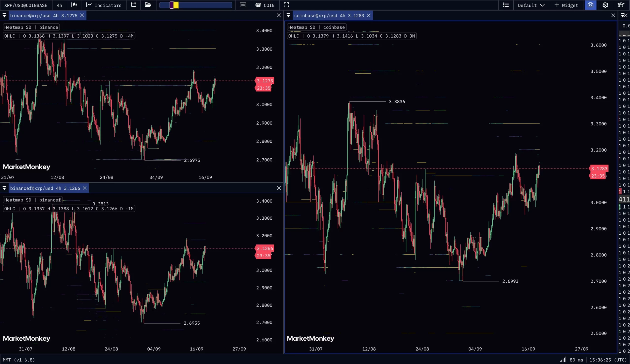Click the 15:36:25 (UTC) clock
Screen dimensions: 630x364
[608, 360]
